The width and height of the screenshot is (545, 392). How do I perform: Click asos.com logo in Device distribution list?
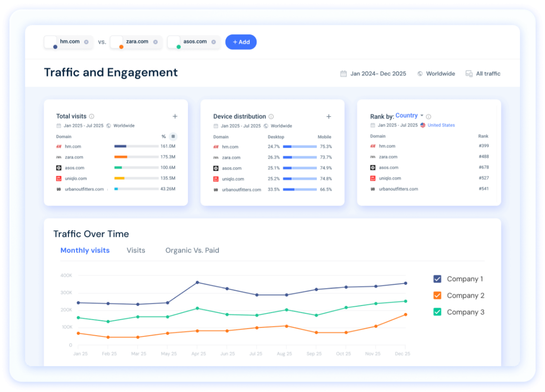[x=216, y=168]
